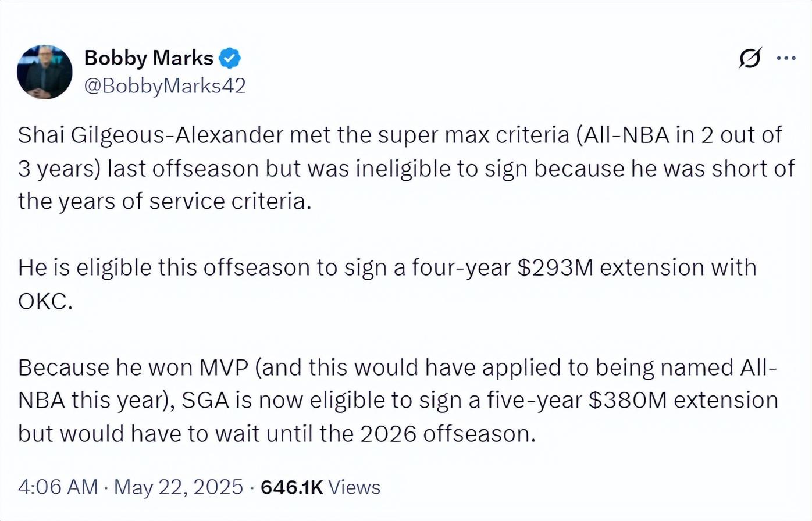Viewport: 812px width, 521px height.
Task: Click the "2026 offseason" text
Action: click(447, 434)
